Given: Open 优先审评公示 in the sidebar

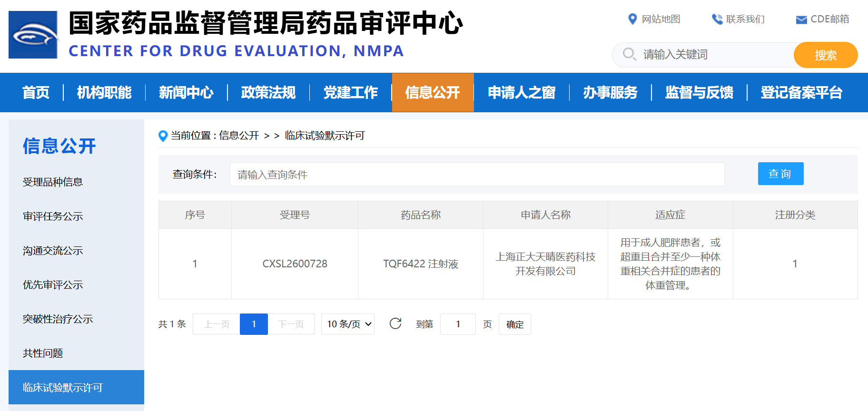Looking at the screenshot, I should click(x=53, y=285).
